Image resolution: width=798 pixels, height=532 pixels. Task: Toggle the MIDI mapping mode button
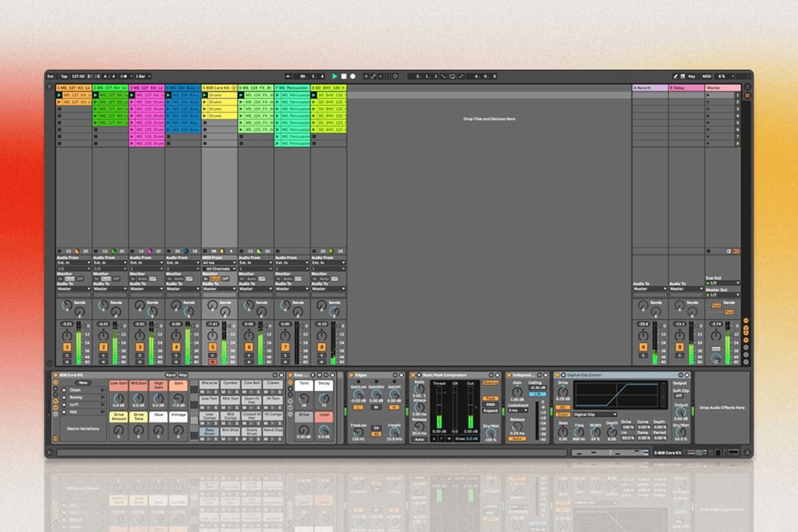pos(707,76)
